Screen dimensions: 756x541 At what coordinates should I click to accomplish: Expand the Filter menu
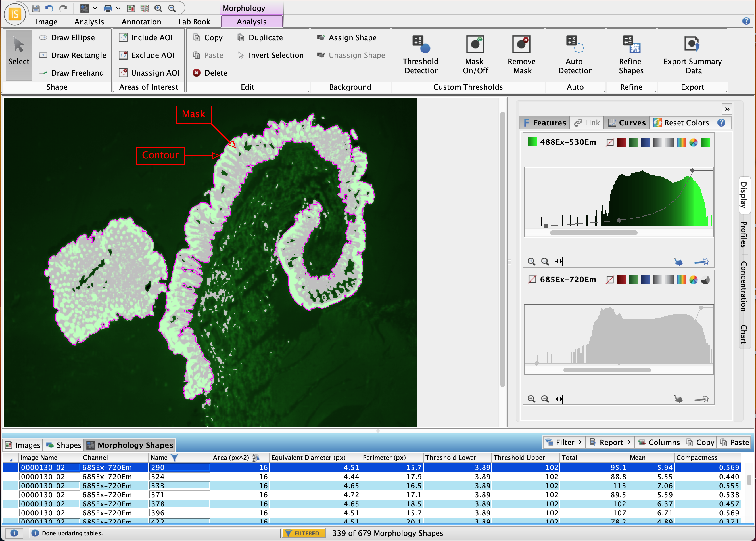click(564, 443)
